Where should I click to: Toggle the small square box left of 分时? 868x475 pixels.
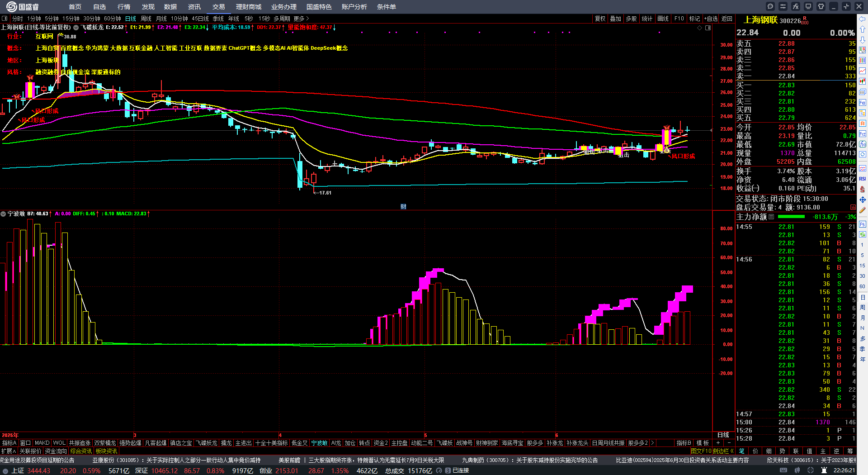tap(5, 19)
